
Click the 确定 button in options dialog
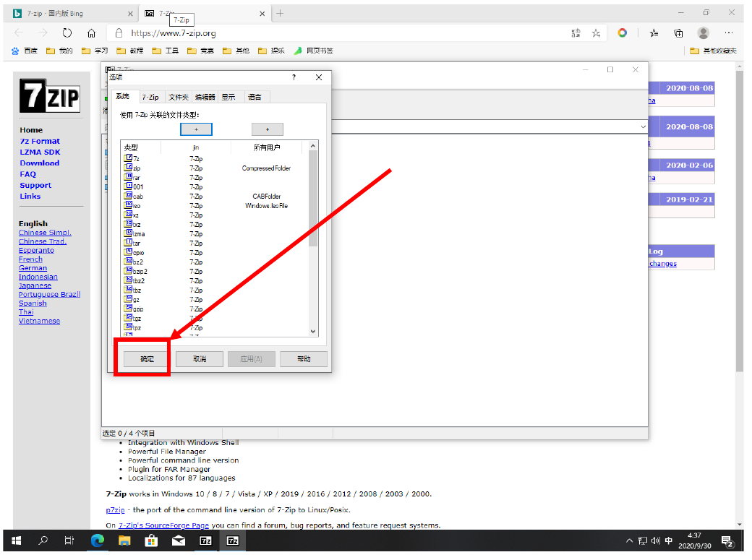tap(147, 359)
